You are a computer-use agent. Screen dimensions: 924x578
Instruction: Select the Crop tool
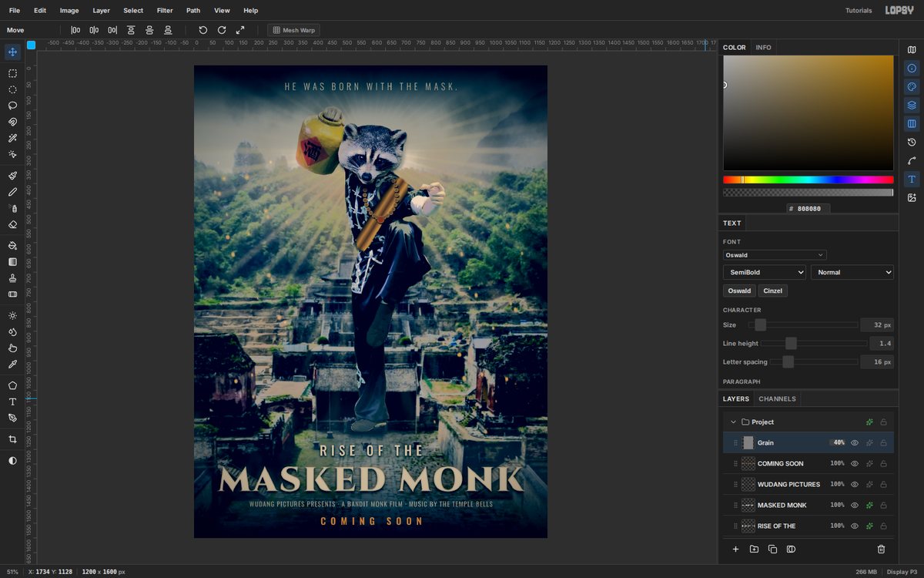pos(12,439)
